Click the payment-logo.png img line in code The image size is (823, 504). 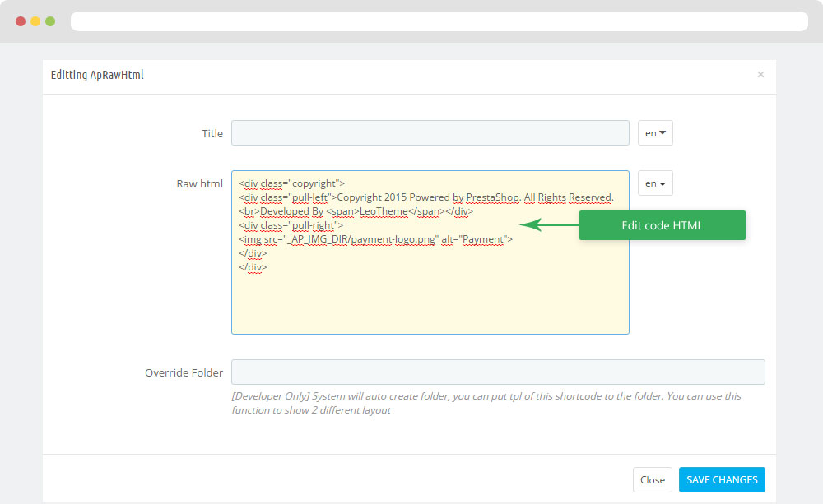point(375,239)
